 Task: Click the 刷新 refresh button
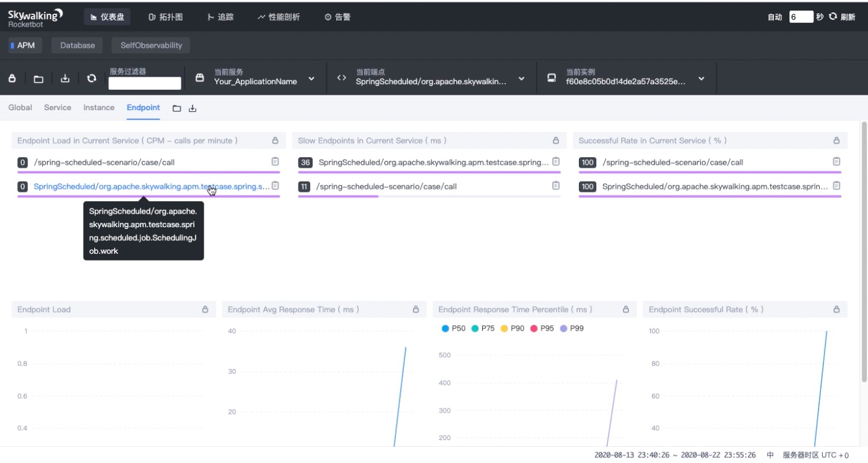point(842,17)
